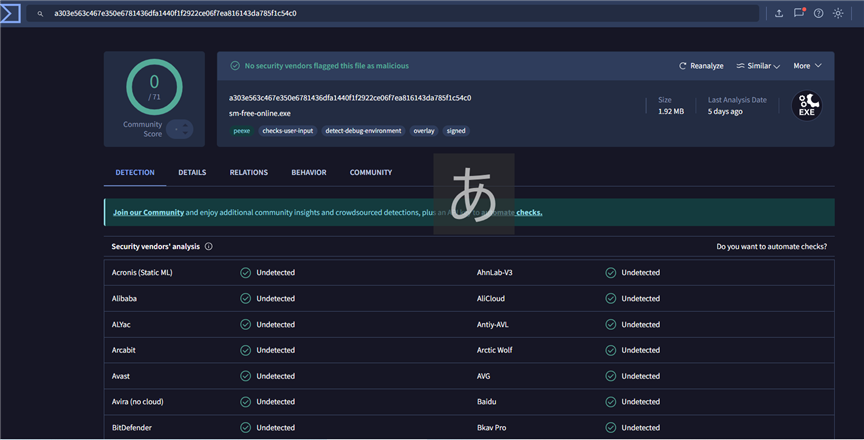This screenshot has width=864, height=440.
Task: Select the overlay tag
Action: tap(424, 131)
